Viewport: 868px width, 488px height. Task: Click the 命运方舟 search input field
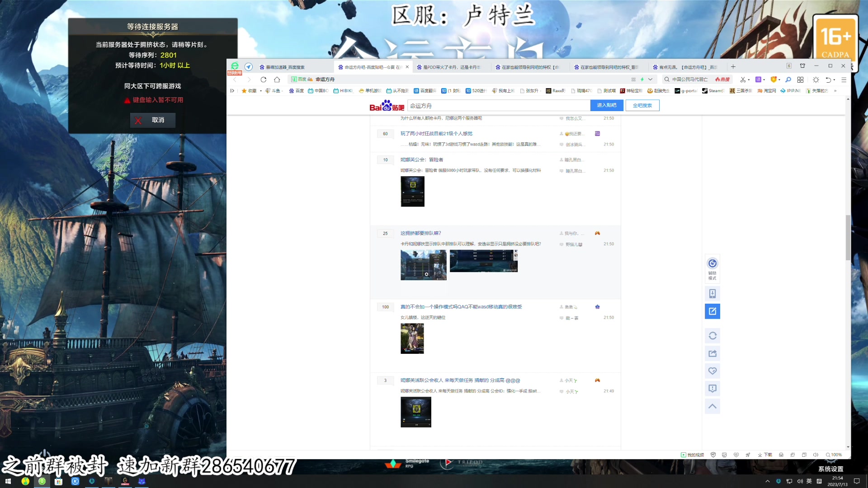click(x=497, y=105)
